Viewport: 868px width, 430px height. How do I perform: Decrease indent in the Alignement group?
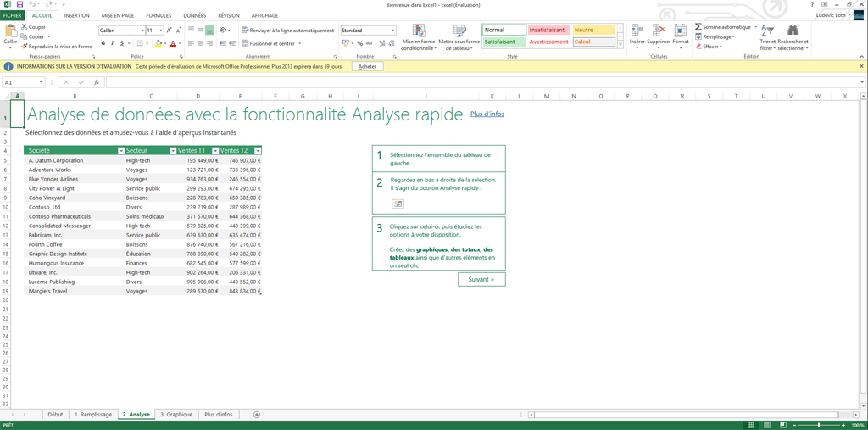[223, 43]
